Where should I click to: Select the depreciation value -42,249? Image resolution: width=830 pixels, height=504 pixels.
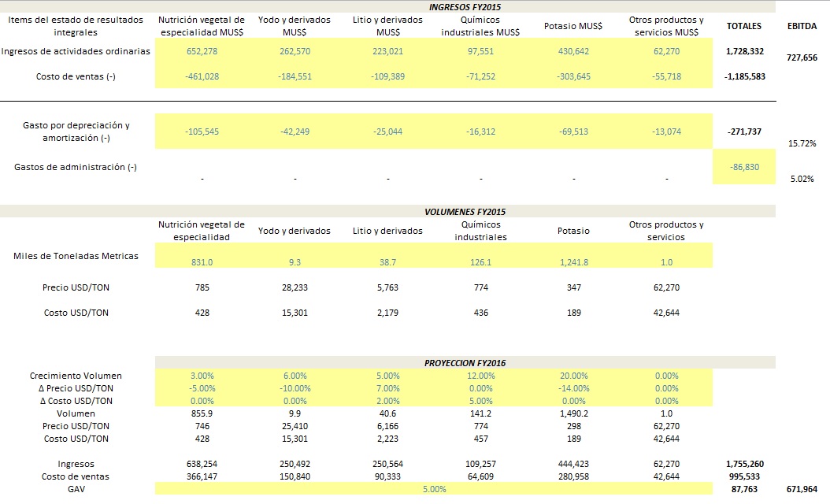[295, 132]
